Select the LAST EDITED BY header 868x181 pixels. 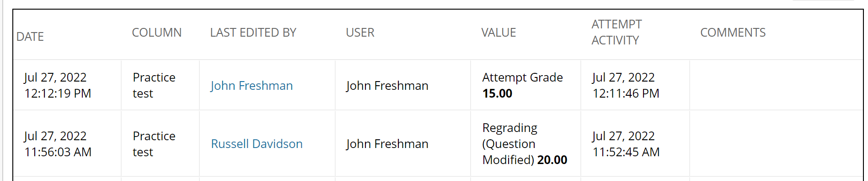[x=253, y=33]
